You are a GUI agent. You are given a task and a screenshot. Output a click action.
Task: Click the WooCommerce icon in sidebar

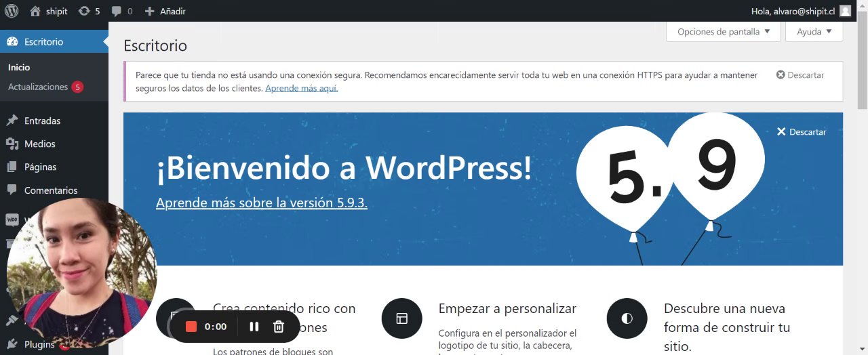pyautogui.click(x=12, y=220)
